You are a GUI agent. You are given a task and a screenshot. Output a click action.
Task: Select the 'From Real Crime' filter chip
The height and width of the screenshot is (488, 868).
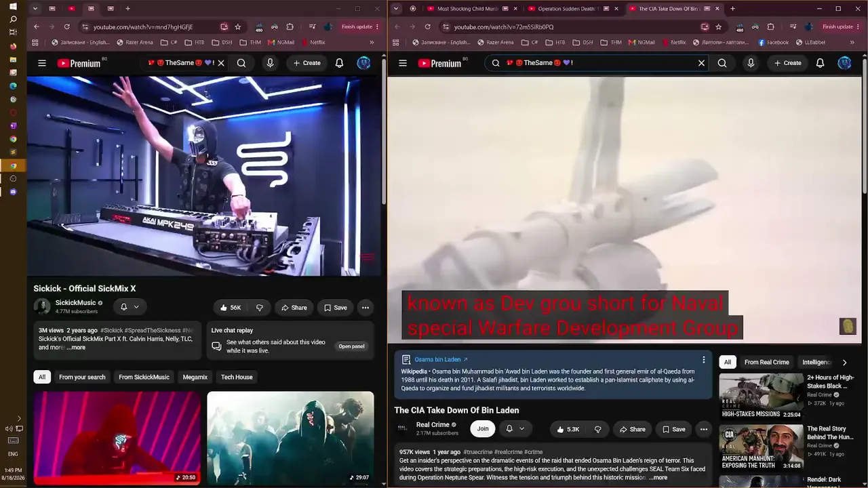767,362
